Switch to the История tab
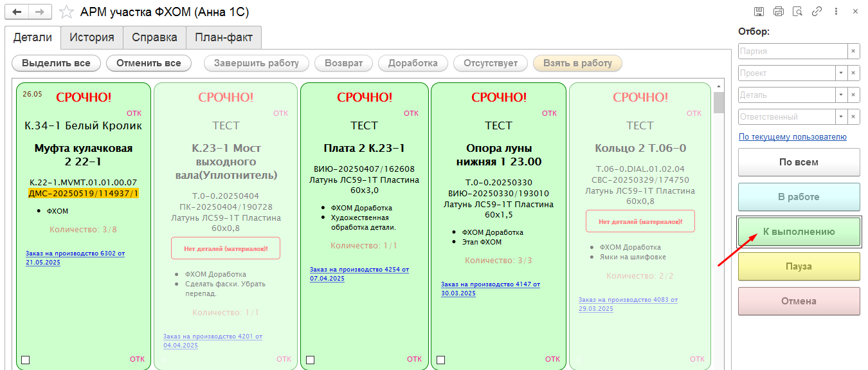This screenshot has height=370, width=868. pyautogui.click(x=92, y=37)
